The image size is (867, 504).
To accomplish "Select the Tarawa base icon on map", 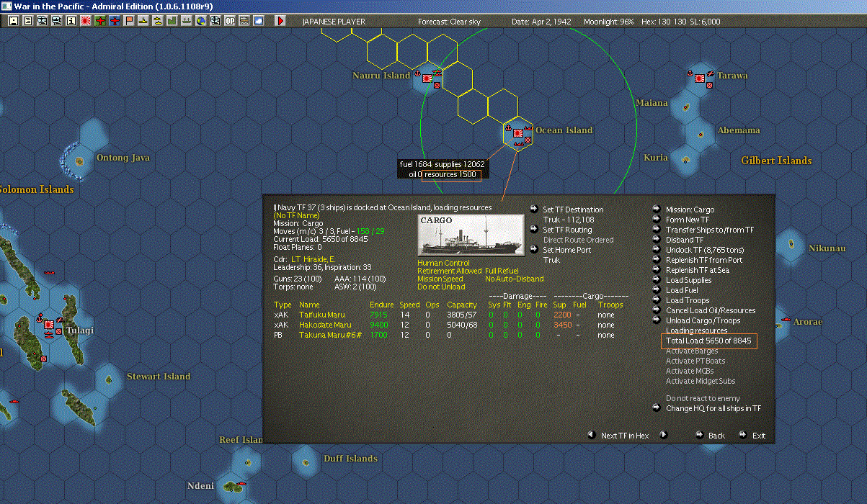I will 699,78.
